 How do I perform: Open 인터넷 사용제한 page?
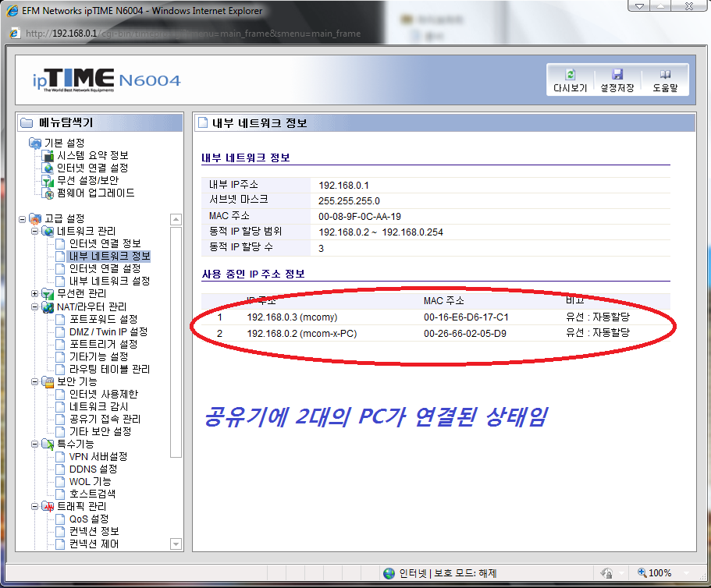click(x=103, y=395)
